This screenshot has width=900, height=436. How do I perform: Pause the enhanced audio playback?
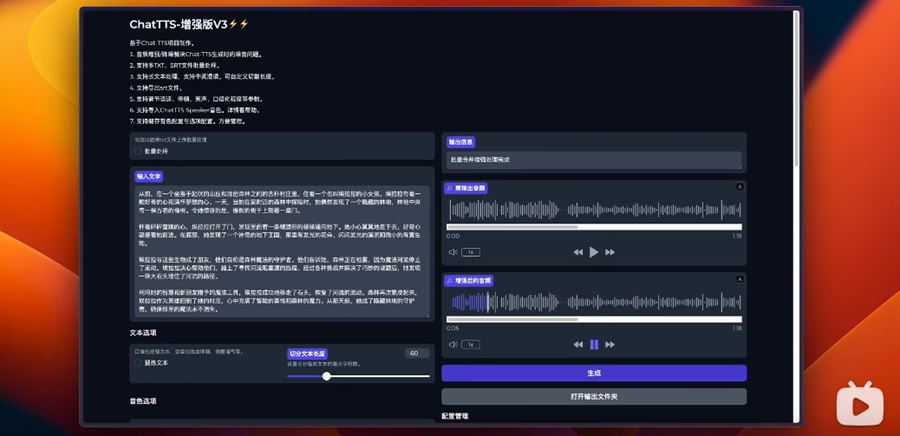click(594, 344)
